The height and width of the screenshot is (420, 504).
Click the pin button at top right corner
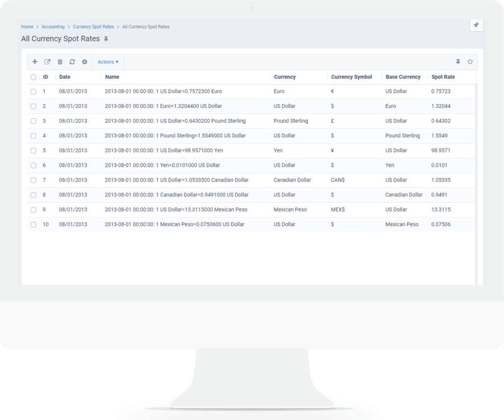476,25
